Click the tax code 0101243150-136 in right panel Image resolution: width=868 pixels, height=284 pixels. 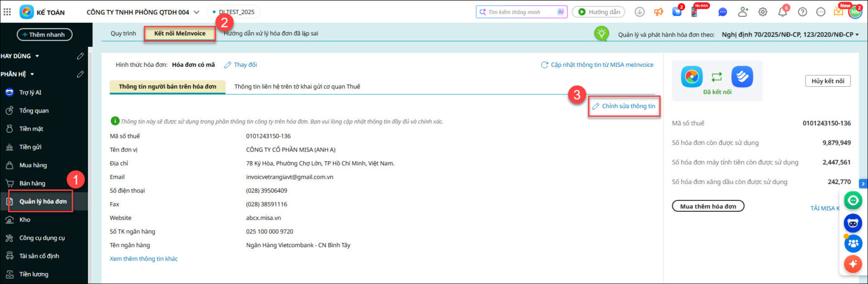(827, 123)
